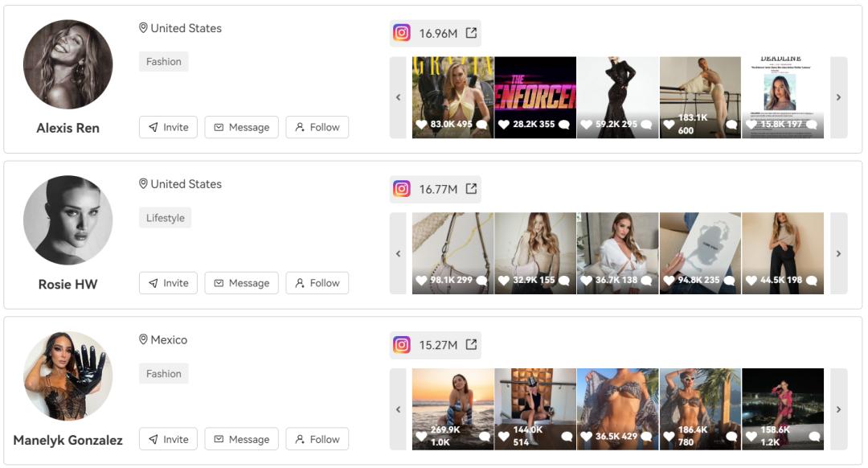Open night city post with 158.6K likes
Image resolution: width=868 pixels, height=468 pixels.
coord(783,409)
